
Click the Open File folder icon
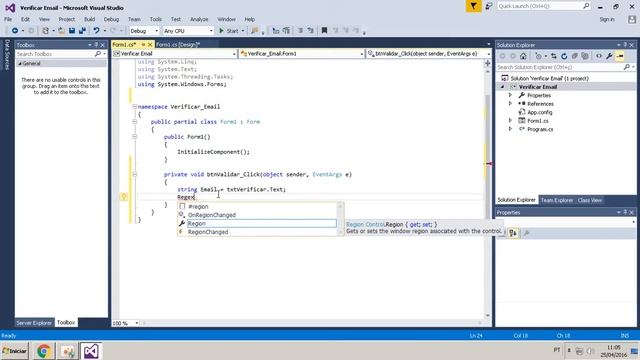[x=61, y=31]
